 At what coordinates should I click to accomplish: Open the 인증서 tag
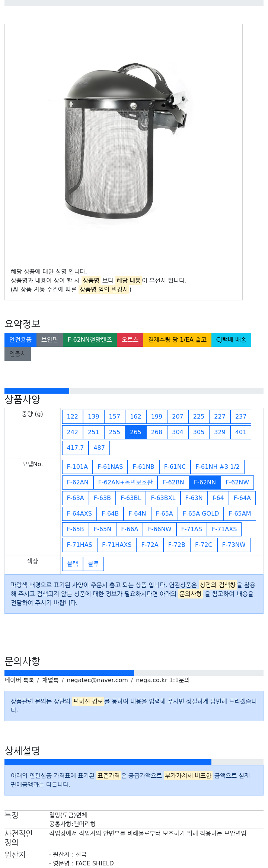(x=17, y=354)
